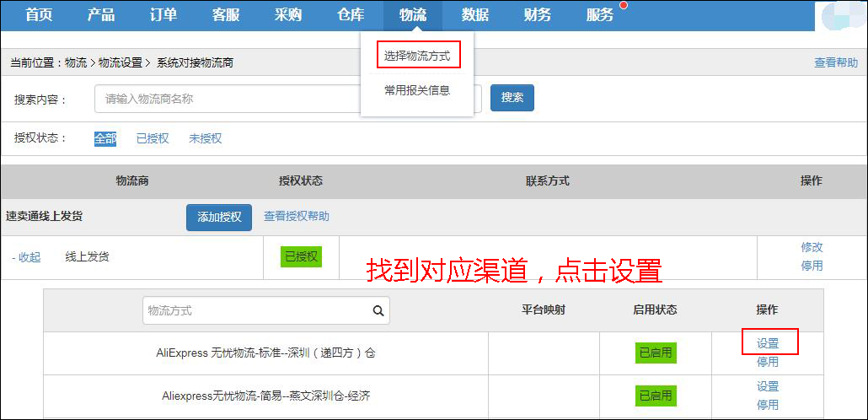Click 已启用 badge in 递四方 row
Image resolution: width=868 pixels, height=420 pixels.
pos(656,353)
